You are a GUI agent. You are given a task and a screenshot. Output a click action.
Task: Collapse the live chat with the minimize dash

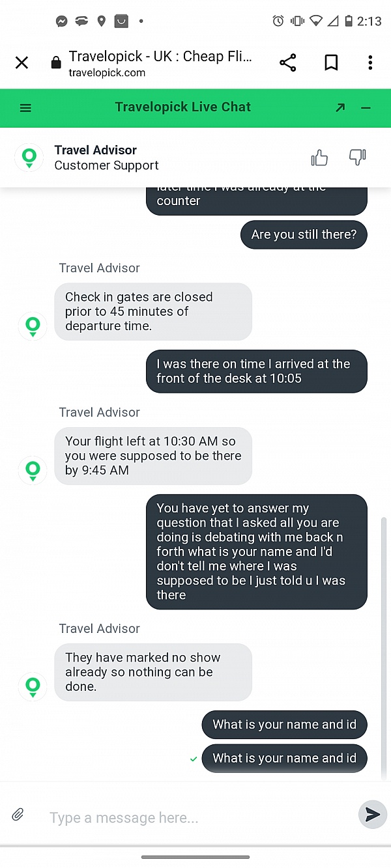[x=366, y=107]
